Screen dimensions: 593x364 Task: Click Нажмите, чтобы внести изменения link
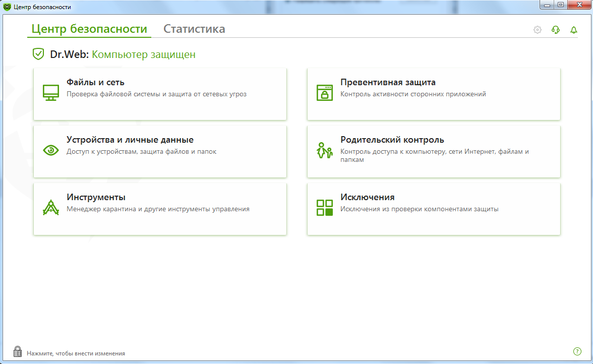(x=76, y=353)
